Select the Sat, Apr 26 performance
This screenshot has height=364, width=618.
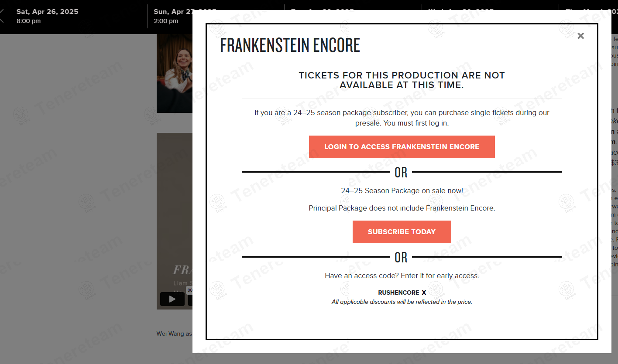47,16
